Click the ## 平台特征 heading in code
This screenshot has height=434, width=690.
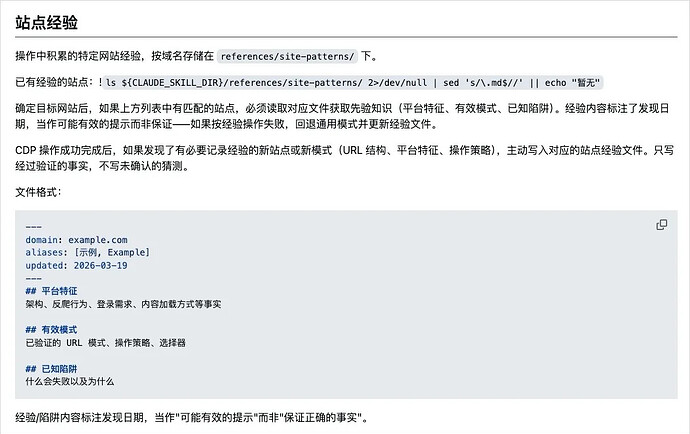pyautogui.click(x=51, y=291)
